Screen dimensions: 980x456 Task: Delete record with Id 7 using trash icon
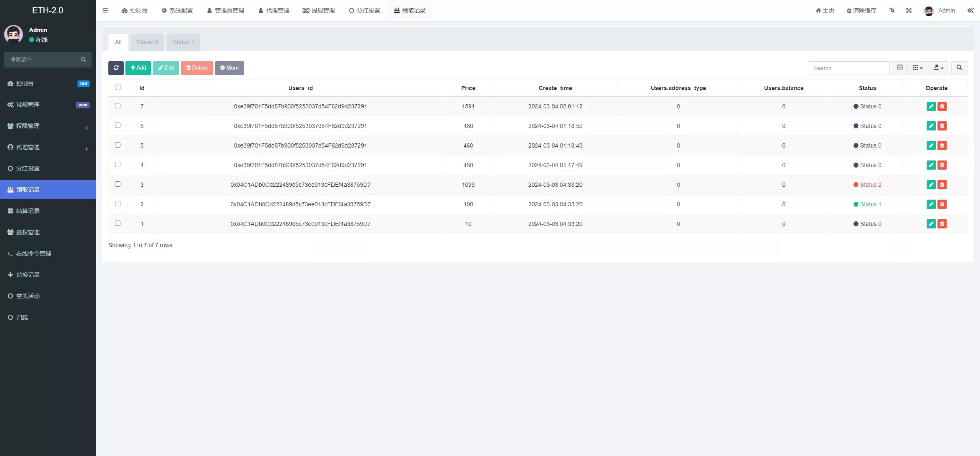point(942,106)
